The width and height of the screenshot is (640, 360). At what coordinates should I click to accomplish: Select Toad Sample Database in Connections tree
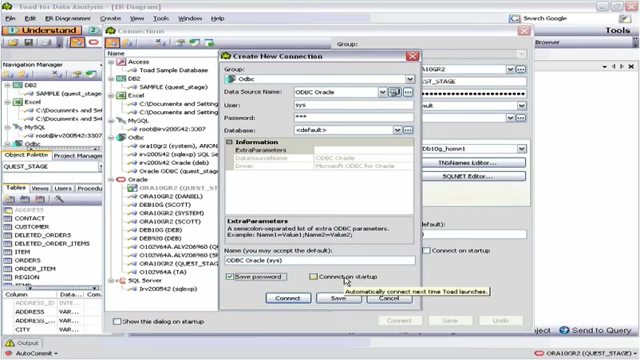[x=173, y=70]
